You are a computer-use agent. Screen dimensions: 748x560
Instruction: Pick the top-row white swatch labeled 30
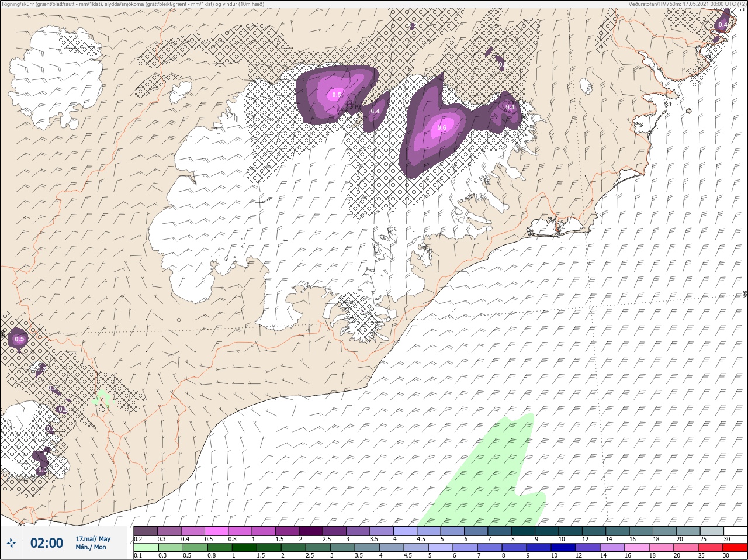[736, 531]
